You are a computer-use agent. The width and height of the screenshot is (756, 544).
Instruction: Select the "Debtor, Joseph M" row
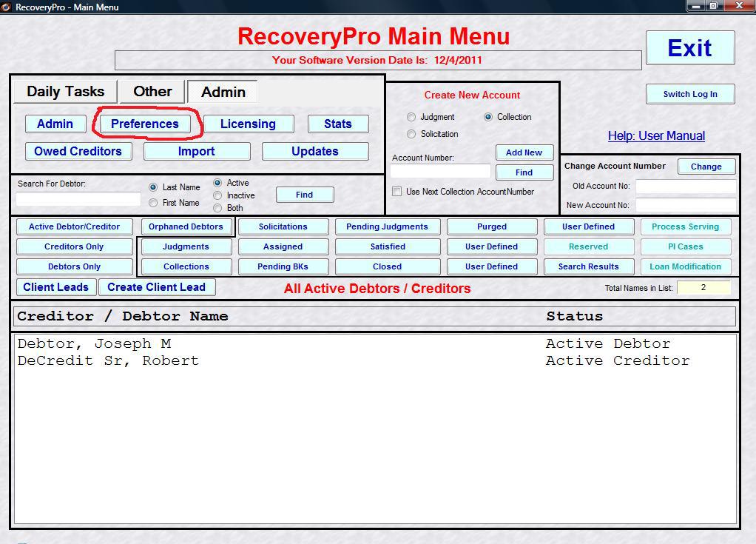click(375, 344)
